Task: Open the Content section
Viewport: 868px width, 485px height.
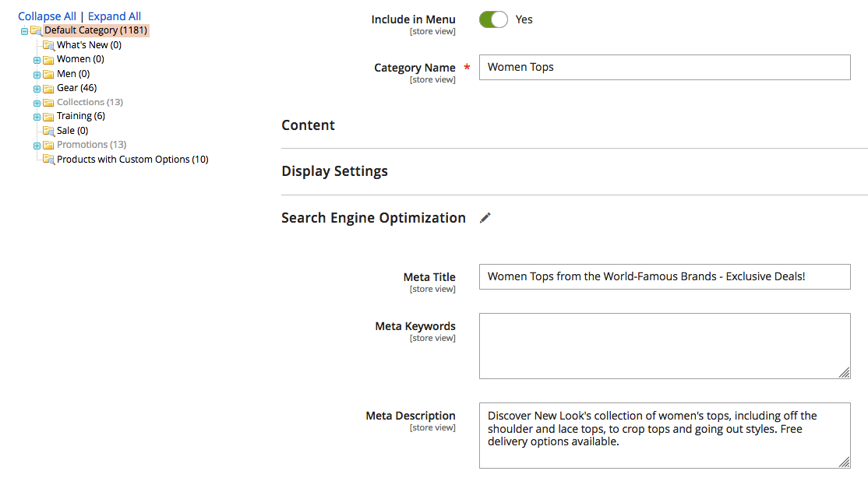Action: (308, 125)
